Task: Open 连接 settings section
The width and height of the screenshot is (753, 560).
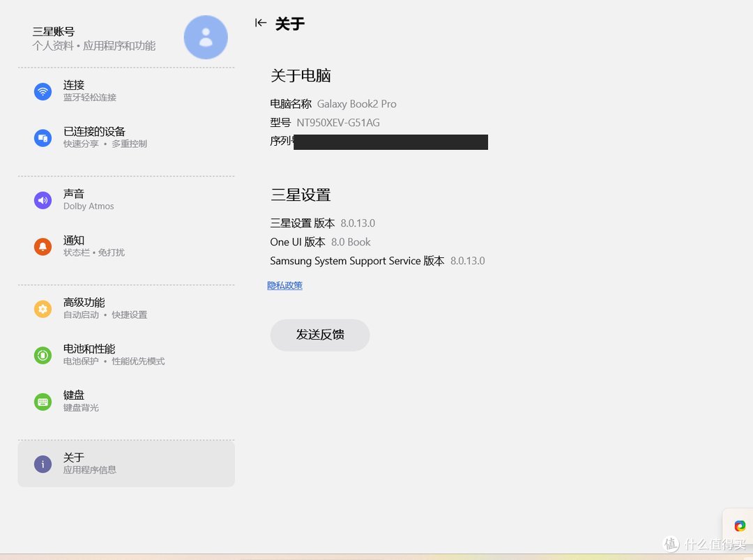Action: [x=125, y=91]
